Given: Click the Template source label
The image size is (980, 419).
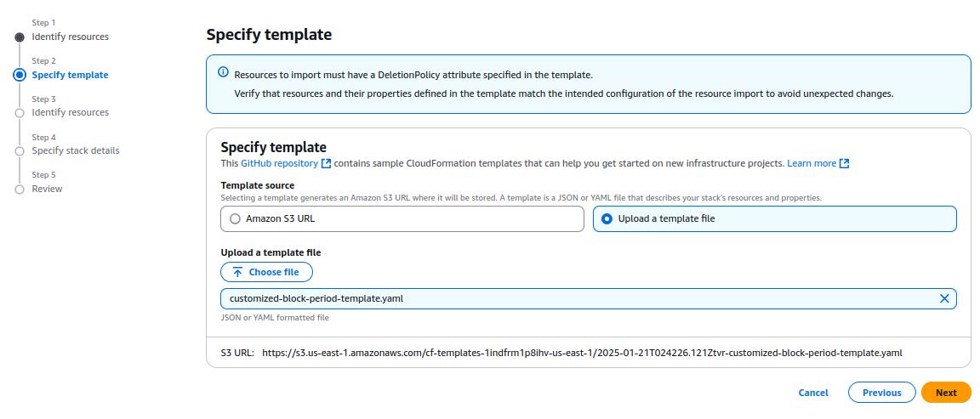Looking at the screenshot, I should pyautogui.click(x=258, y=185).
